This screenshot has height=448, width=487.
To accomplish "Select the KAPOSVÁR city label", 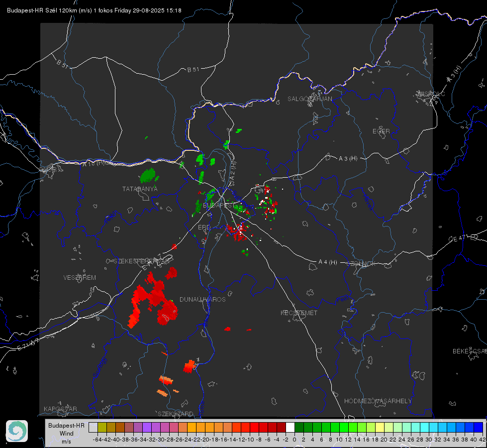I will click(60, 409).
